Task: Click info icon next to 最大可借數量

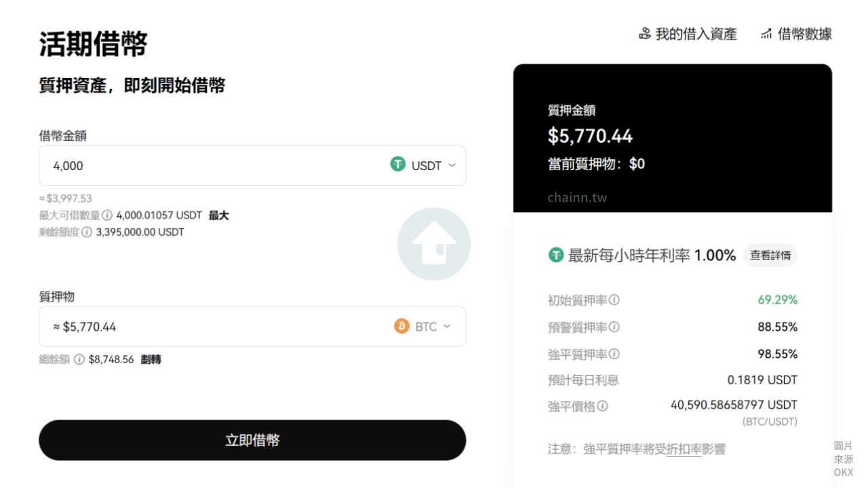Action: [x=107, y=216]
